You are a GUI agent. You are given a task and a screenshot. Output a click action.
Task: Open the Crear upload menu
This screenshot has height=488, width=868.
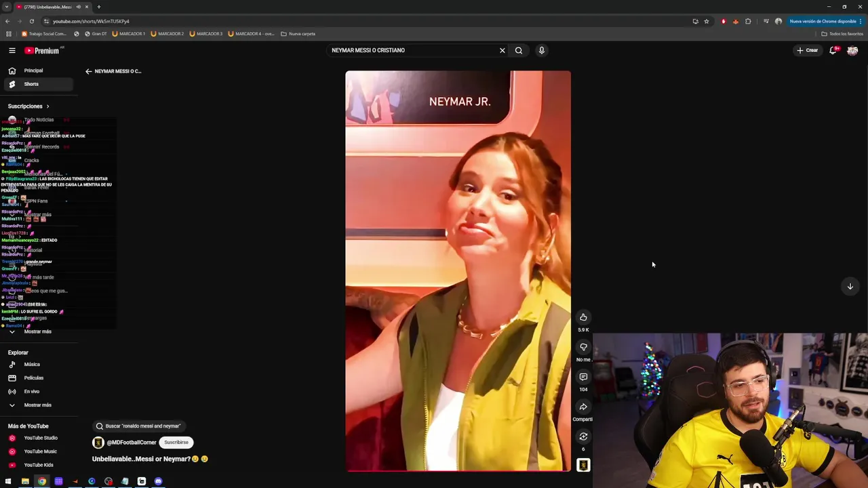tap(808, 50)
